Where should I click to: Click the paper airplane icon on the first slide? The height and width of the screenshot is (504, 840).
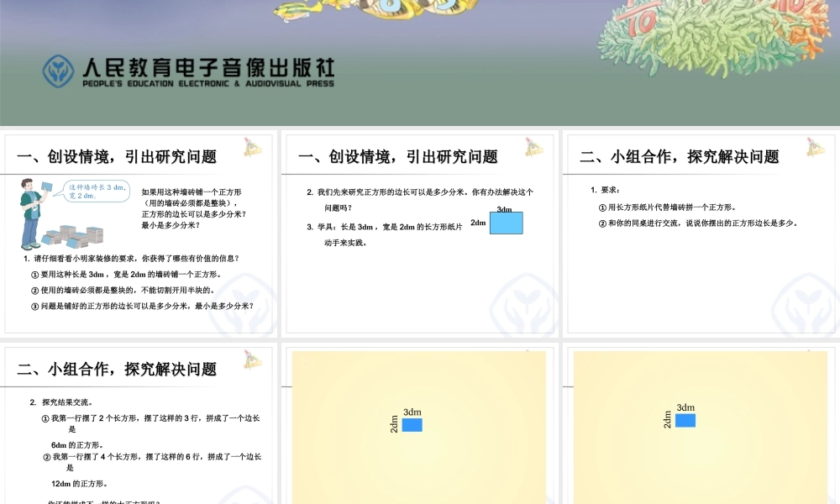(251, 149)
